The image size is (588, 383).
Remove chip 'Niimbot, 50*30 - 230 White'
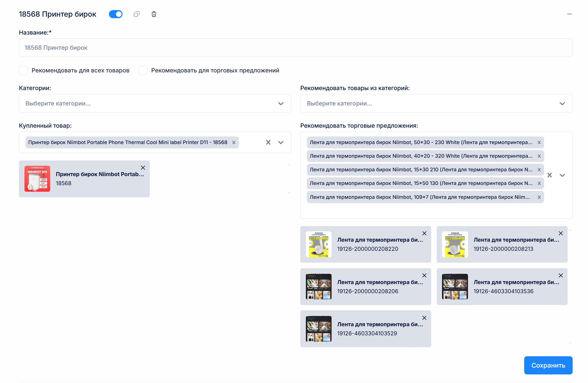[539, 142]
